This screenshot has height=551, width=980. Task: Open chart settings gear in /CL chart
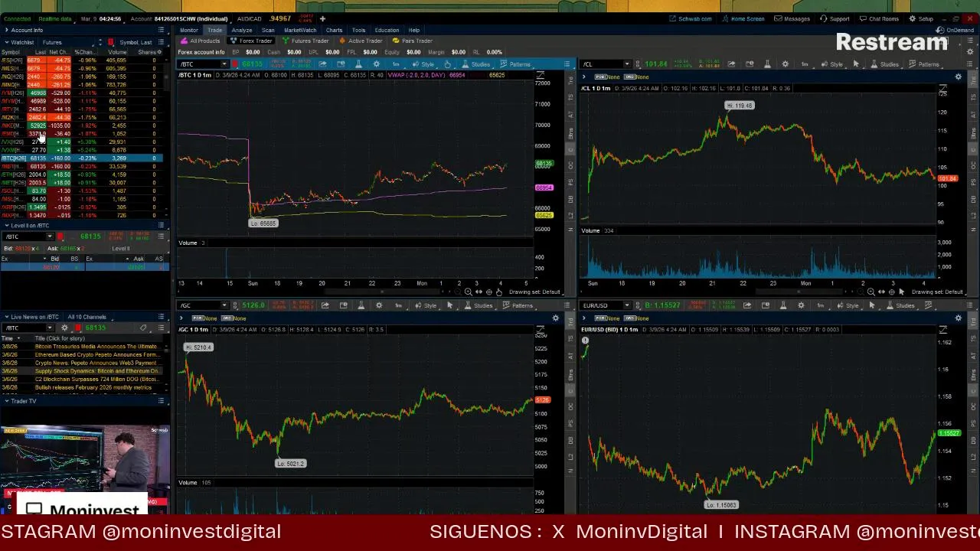click(x=785, y=64)
